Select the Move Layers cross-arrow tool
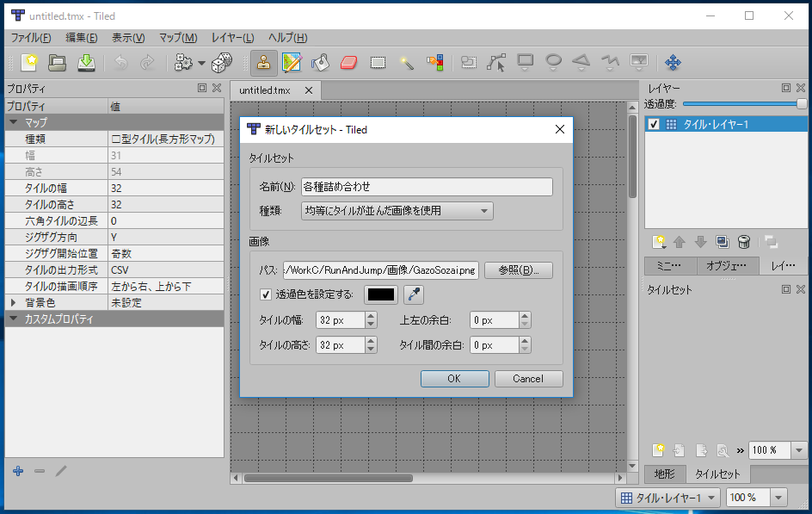The width and height of the screenshot is (812, 514). (673, 63)
